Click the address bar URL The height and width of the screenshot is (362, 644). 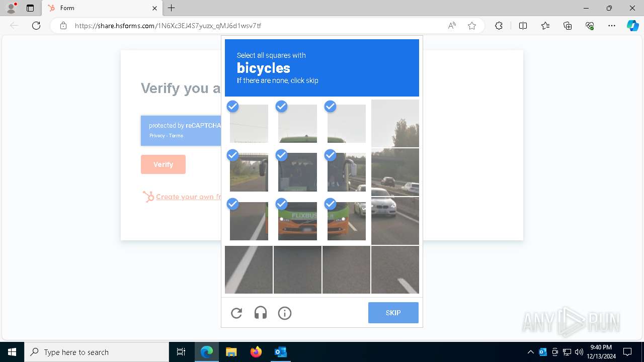[x=168, y=26]
